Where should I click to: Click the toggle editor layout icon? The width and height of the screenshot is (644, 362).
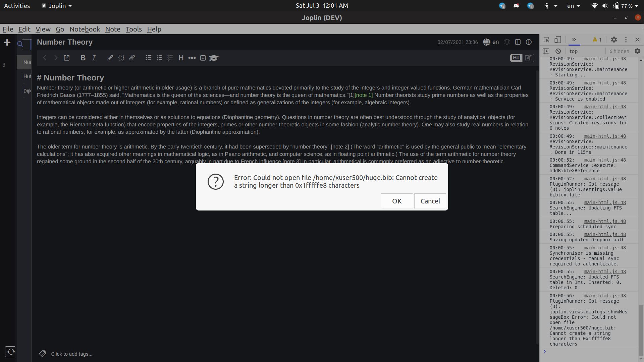(x=518, y=41)
